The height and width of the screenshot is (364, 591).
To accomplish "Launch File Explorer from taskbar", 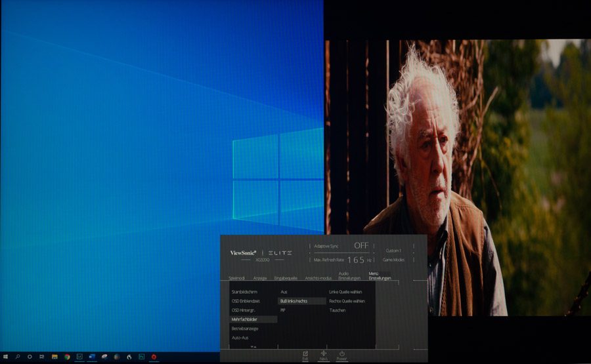I will click(x=55, y=357).
